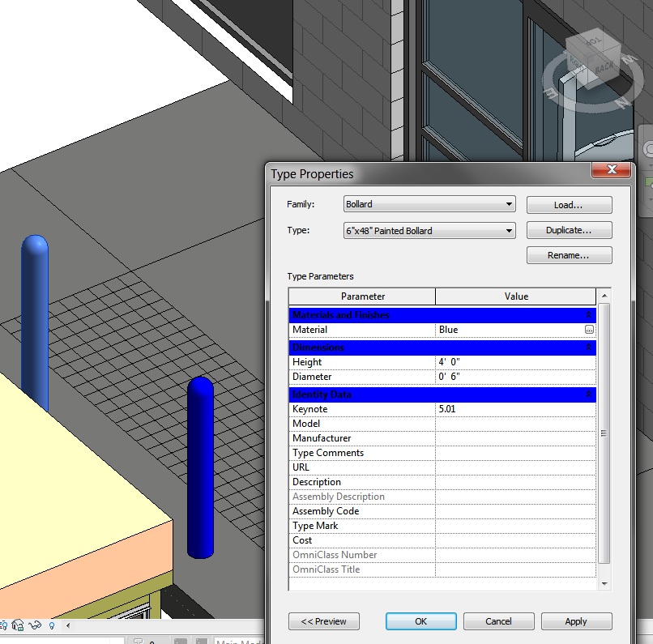Click the Manufacturer value cell
This screenshot has height=644, width=653.
pos(515,438)
